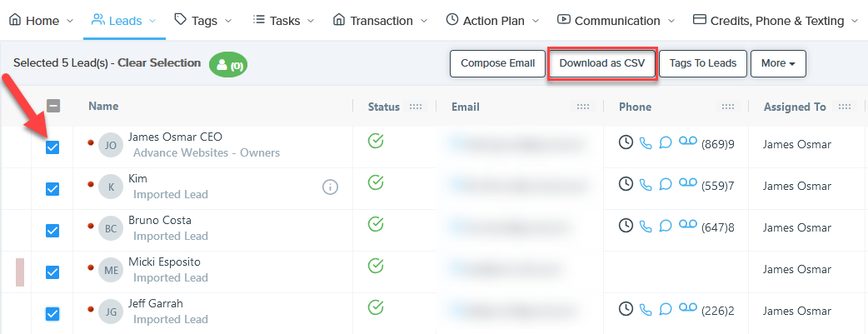Click the phone call icon for James Osmar CEO
Image resolution: width=868 pixels, height=334 pixels.
[646, 143]
